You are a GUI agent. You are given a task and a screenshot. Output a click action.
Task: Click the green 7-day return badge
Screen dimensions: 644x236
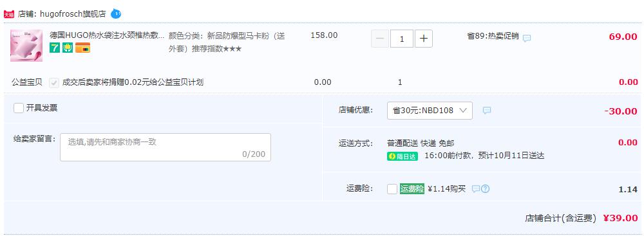pos(55,48)
